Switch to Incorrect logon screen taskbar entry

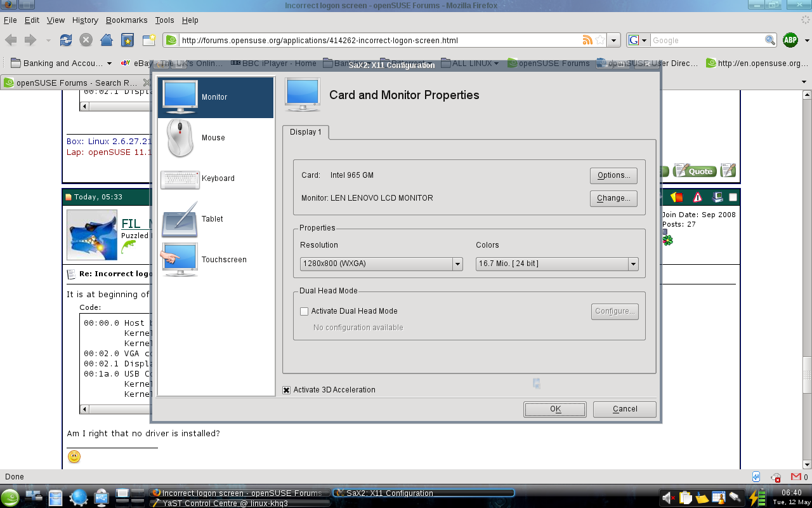point(239,493)
